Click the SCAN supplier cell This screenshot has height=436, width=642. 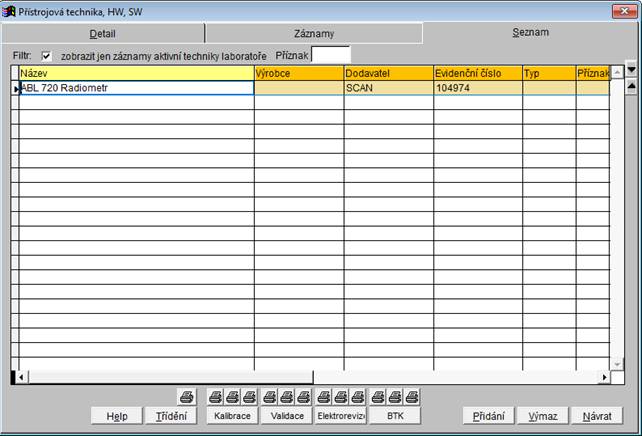coord(389,88)
